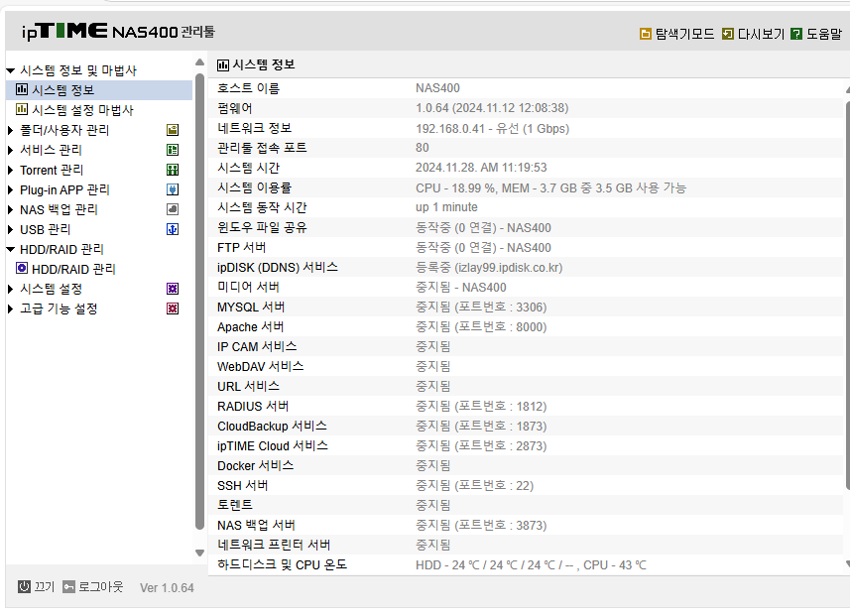This screenshot has width=850, height=616.
Task: Click the 폴더/사용자 관리 folder icon
Action: point(173,130)
